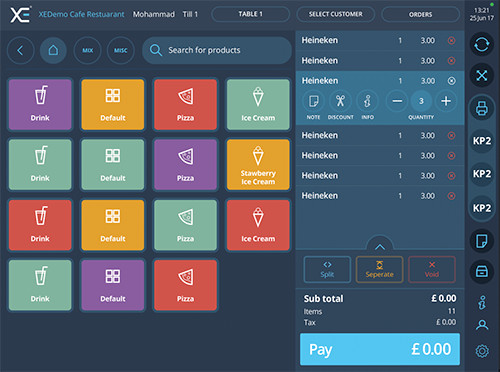The width and height of the screenshot is (500, 372).
Task: Click the crossed arrows icon in sidebar
Action: pos(482,75)
